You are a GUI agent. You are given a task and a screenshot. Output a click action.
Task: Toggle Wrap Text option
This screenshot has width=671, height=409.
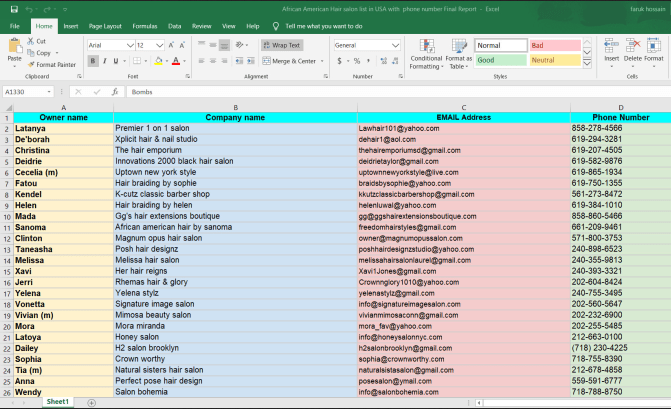click(281, 45)
